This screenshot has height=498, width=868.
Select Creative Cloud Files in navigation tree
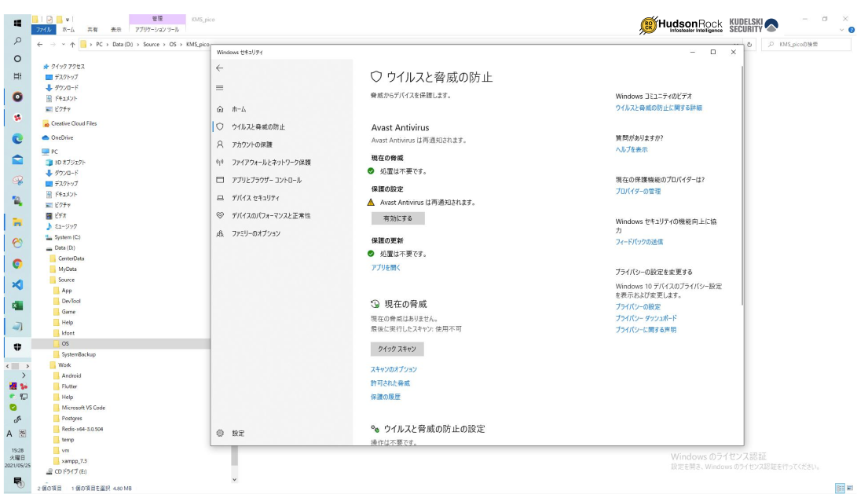74,123
